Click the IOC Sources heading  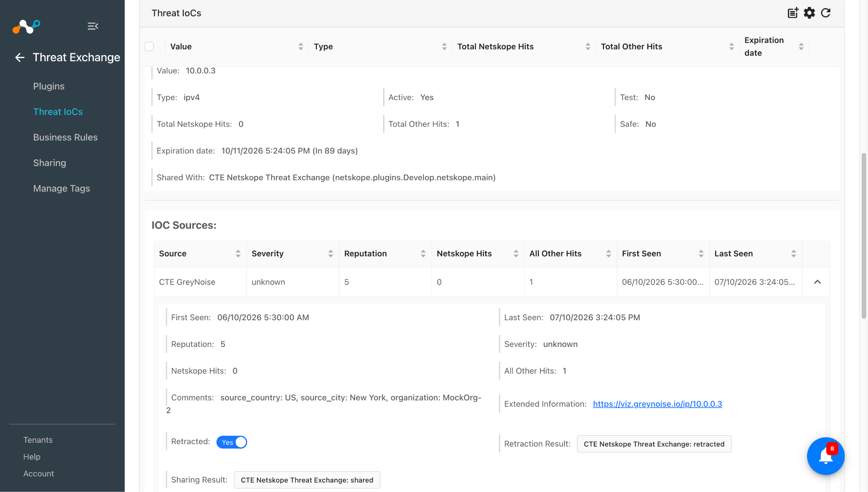[x=184, y=225]
